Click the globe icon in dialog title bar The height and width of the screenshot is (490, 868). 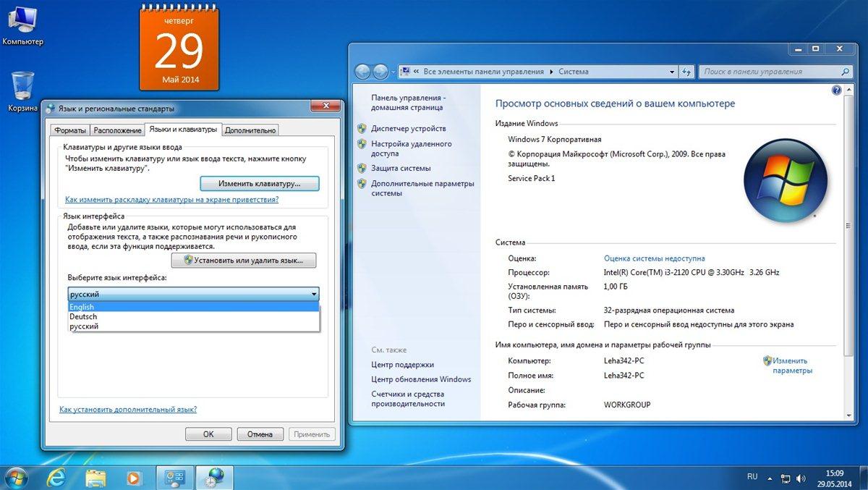[x=50, y=109]
